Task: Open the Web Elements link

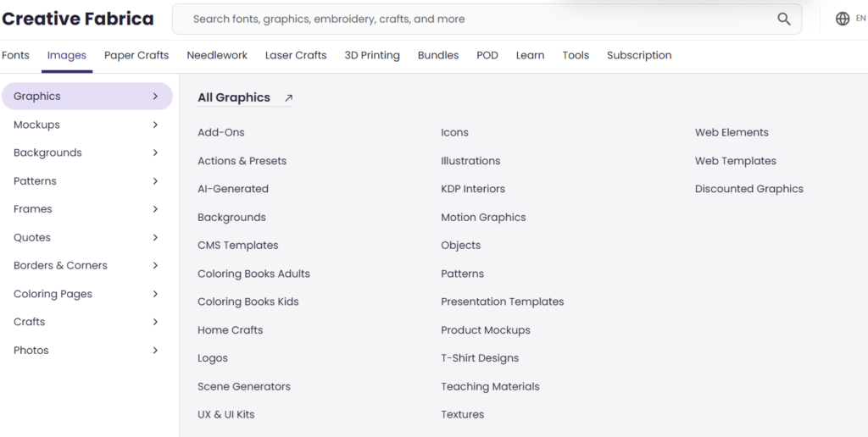Action: pyautogui.click(x=732, y=133)
